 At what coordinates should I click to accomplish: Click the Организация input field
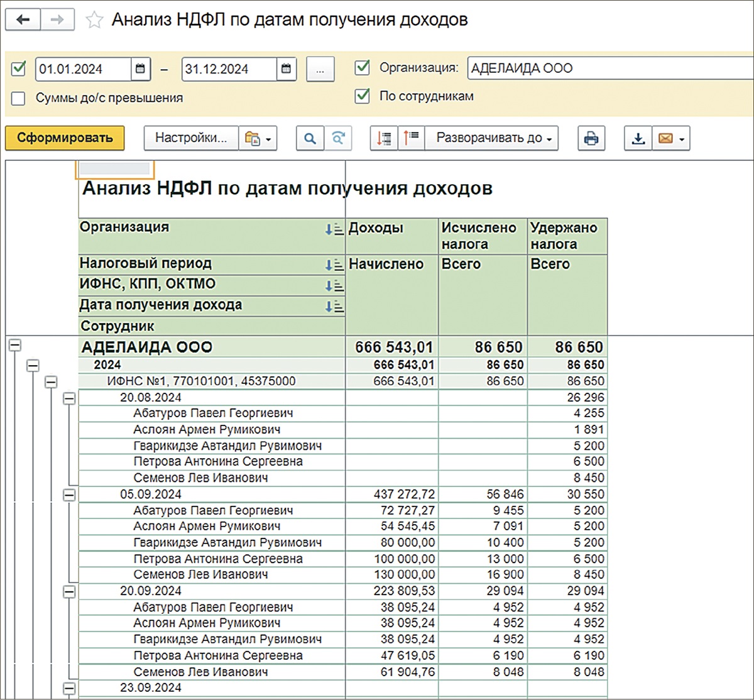609,68
